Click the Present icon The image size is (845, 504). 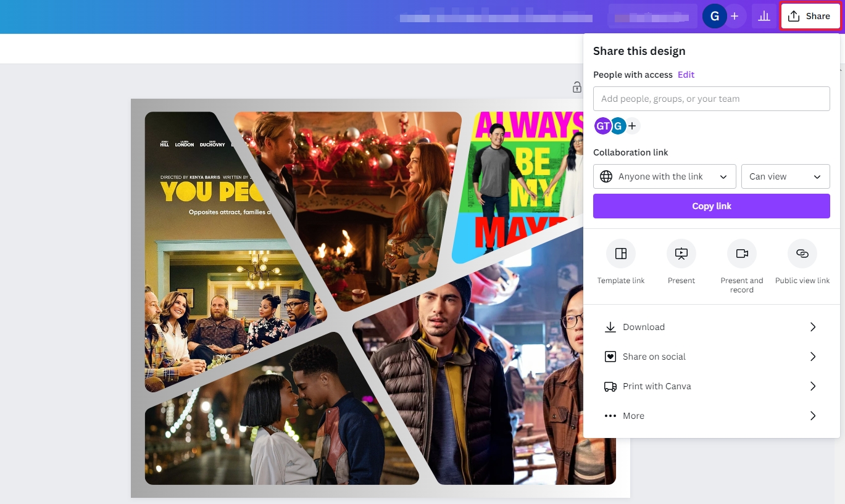pyautogui.click(x=681, y=254)
